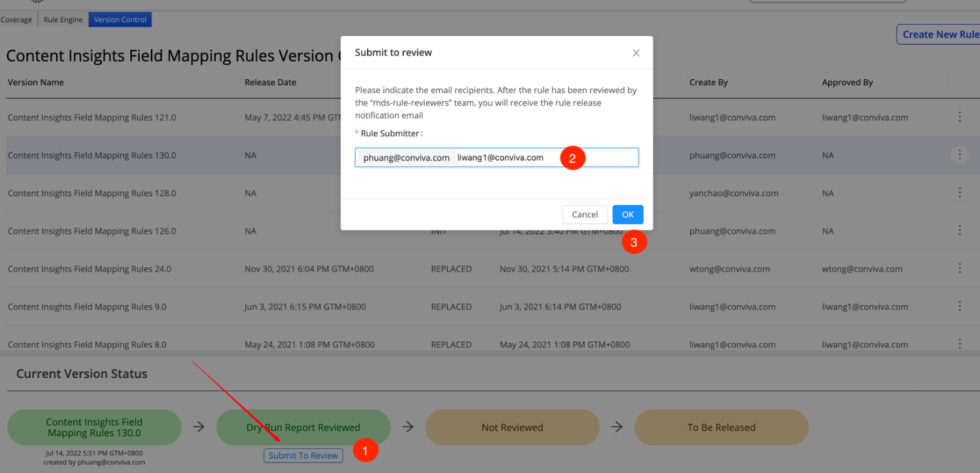Open the actions menu for Rules 121.0
The image size is (980, 473).
tap(960, 117)
